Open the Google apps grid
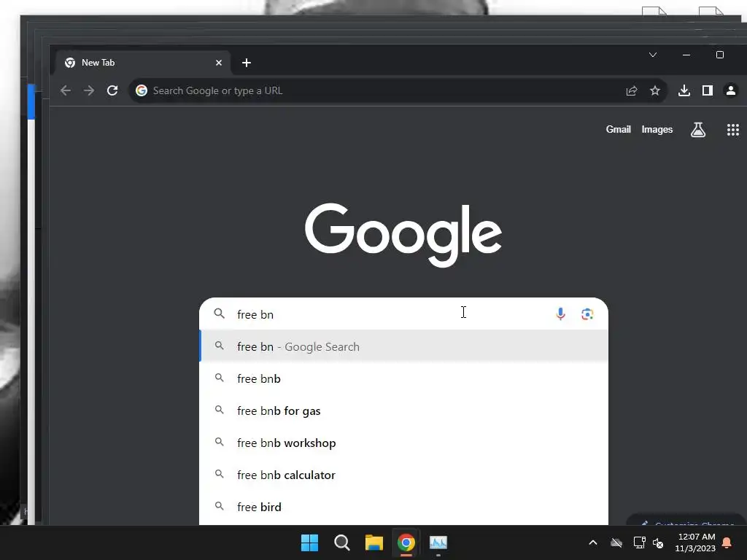This screenshot has height=560, width=747. (x=732, y=130)
